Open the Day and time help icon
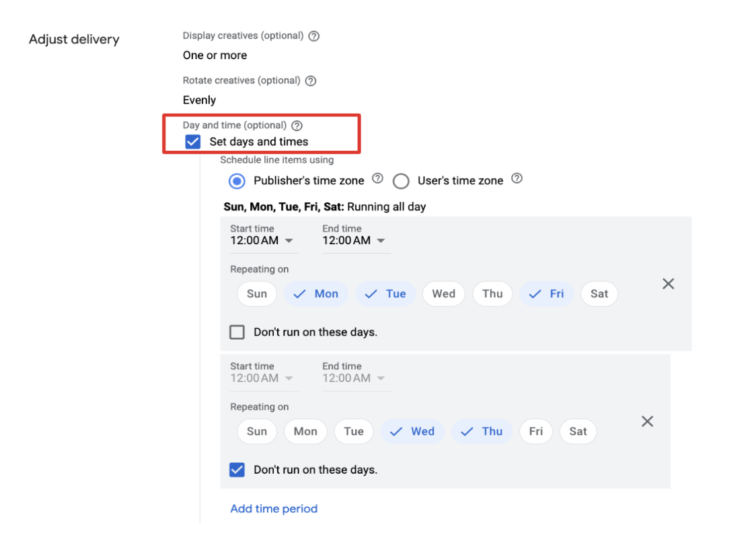 pyautogui.click(x=297, y=125)
